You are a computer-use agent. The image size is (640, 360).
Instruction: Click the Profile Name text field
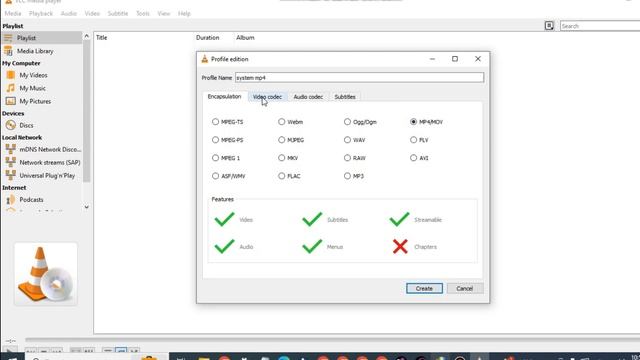[x=359, y=78]
